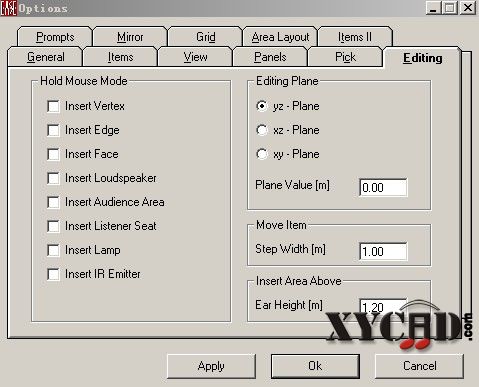The height and width of the screenshot is (387, 479).
Task: Switch to the Mirror tab
Action: click(130, 37)
